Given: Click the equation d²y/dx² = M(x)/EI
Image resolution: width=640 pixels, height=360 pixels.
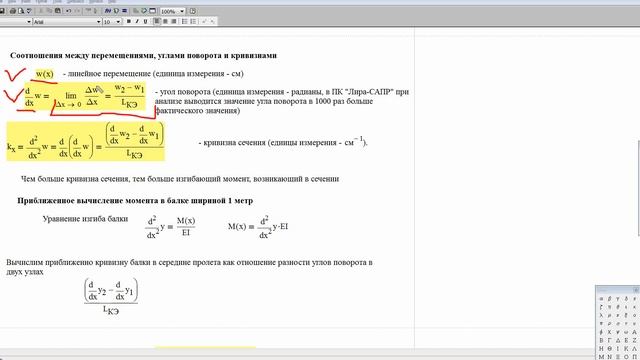Looking at the screenshot, I should coord(171,227).
